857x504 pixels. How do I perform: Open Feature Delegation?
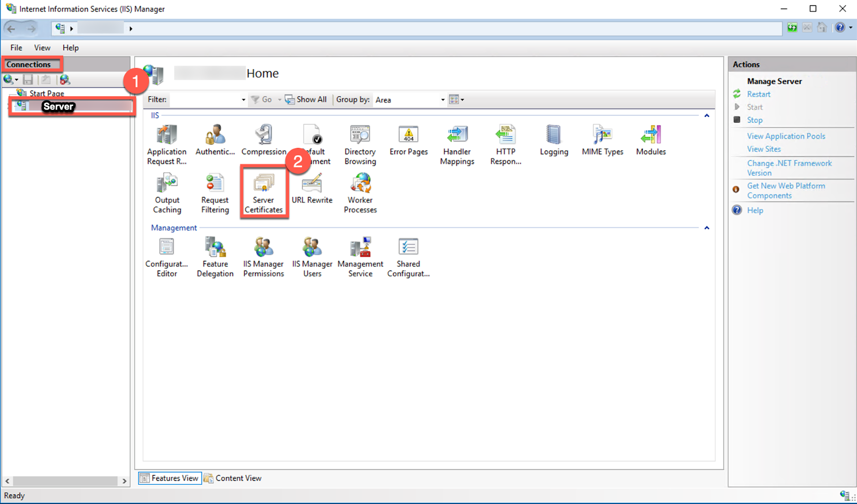click(215, 257)
